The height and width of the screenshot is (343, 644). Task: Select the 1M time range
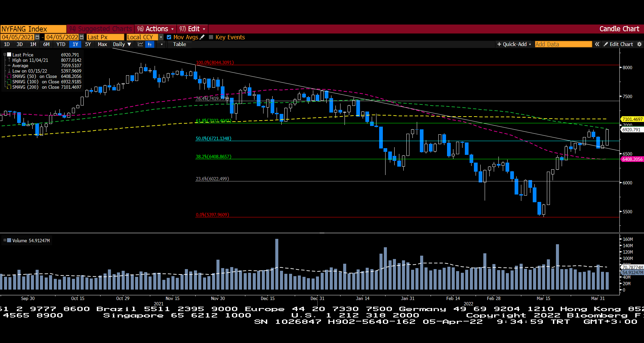pyautogui.click(x=33, y=44)
